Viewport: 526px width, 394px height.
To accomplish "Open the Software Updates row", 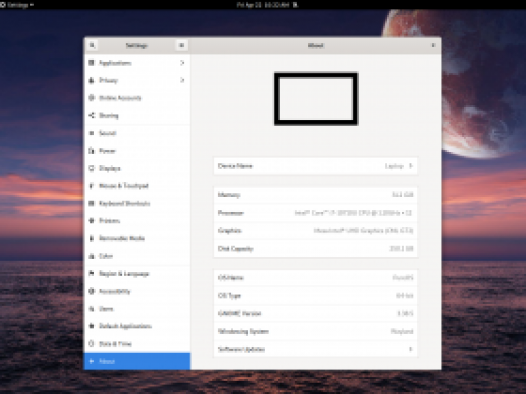I will tap(316, 349).
